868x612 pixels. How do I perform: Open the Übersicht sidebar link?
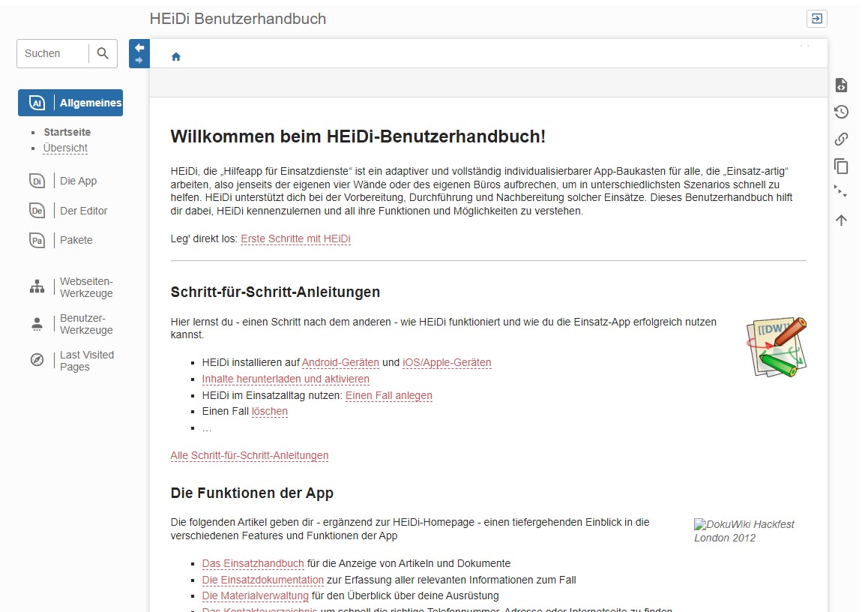65,148
